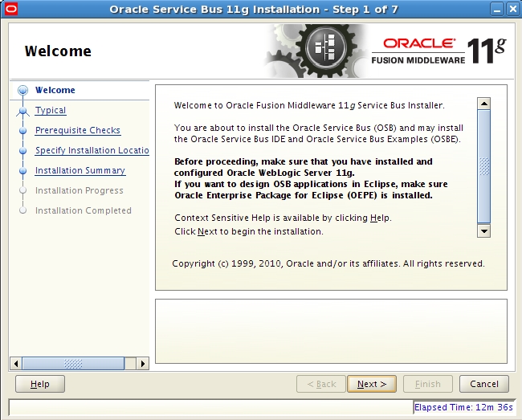Click the Typical step bullet icon
The height and width of the screenshot is (420, 522).
(22, 111)
